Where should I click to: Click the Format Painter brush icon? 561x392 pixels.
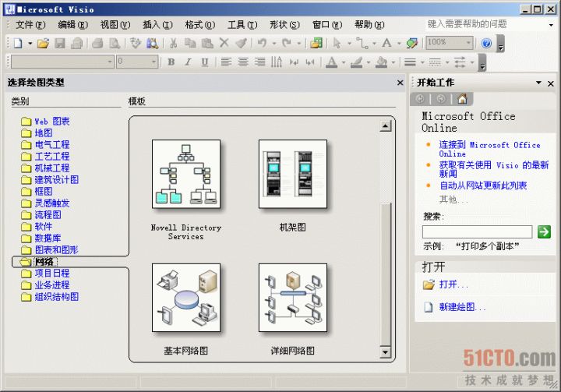[x=241, y=44]
